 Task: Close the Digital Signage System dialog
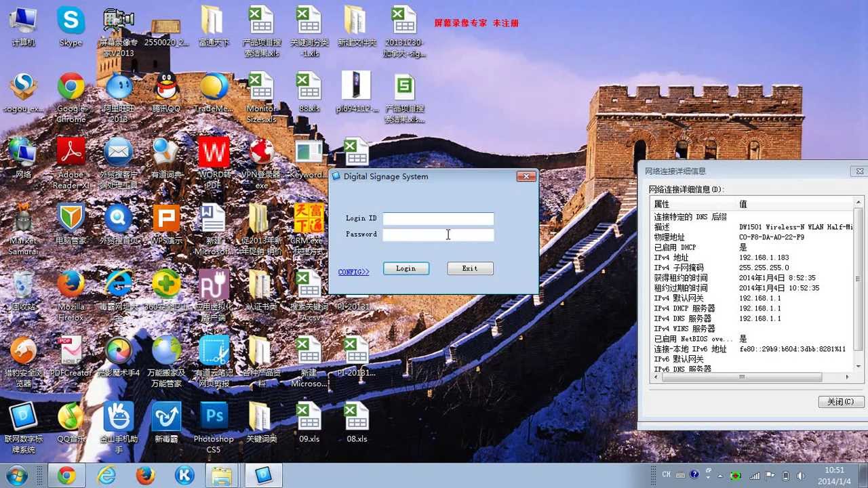point(526,176)
